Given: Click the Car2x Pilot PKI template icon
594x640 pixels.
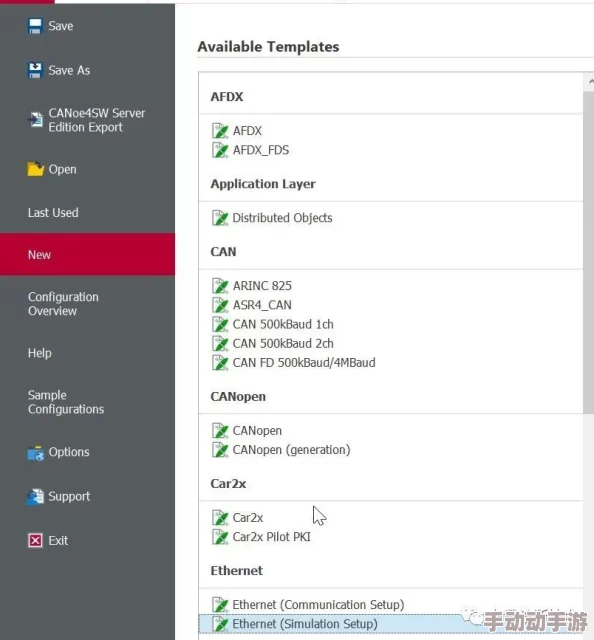Looking at the screenshot, I should click(220, 537).
